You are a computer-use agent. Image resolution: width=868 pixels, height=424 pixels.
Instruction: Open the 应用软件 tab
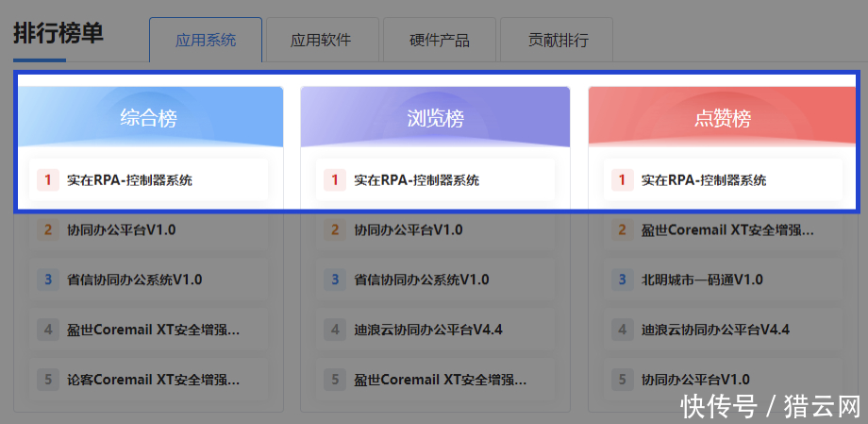[321, 41]
